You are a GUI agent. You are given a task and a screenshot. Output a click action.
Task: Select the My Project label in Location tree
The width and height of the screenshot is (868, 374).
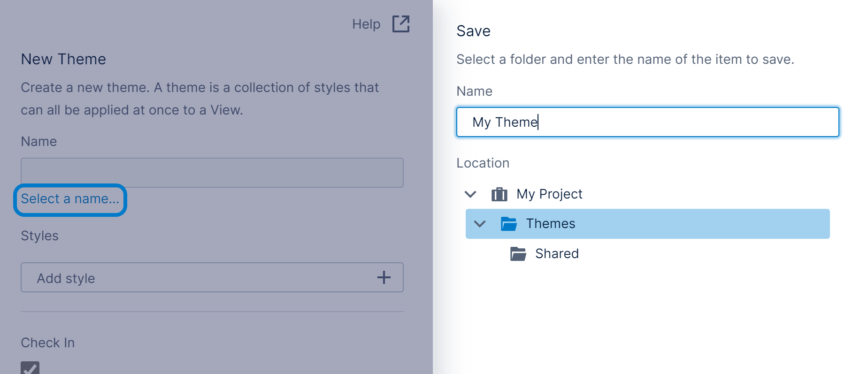549,194
